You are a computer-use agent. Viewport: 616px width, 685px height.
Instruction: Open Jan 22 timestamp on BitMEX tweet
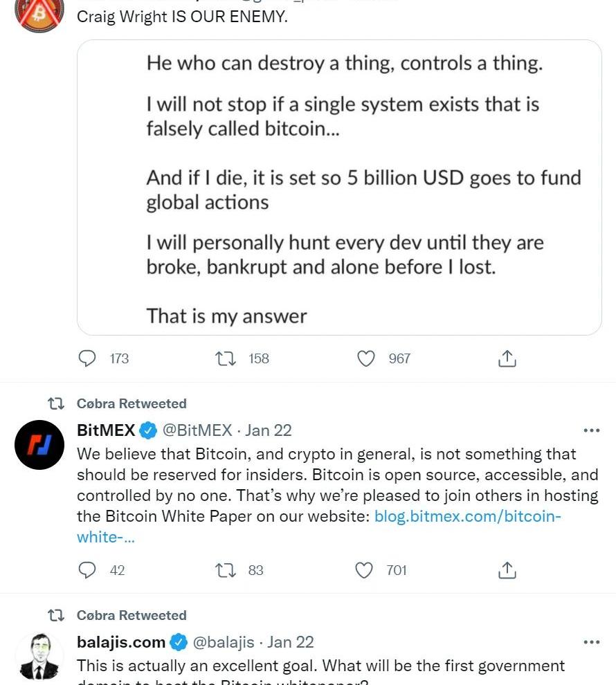[x=269, y=430]
